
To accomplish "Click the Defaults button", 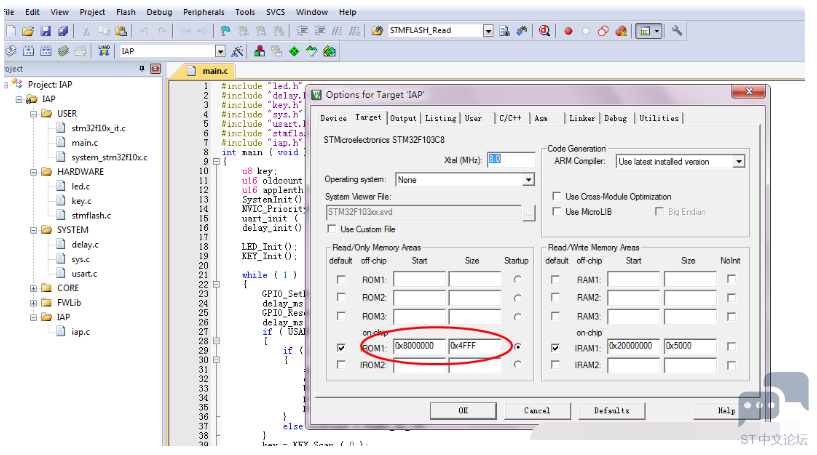I will click(x=612, y=411).
